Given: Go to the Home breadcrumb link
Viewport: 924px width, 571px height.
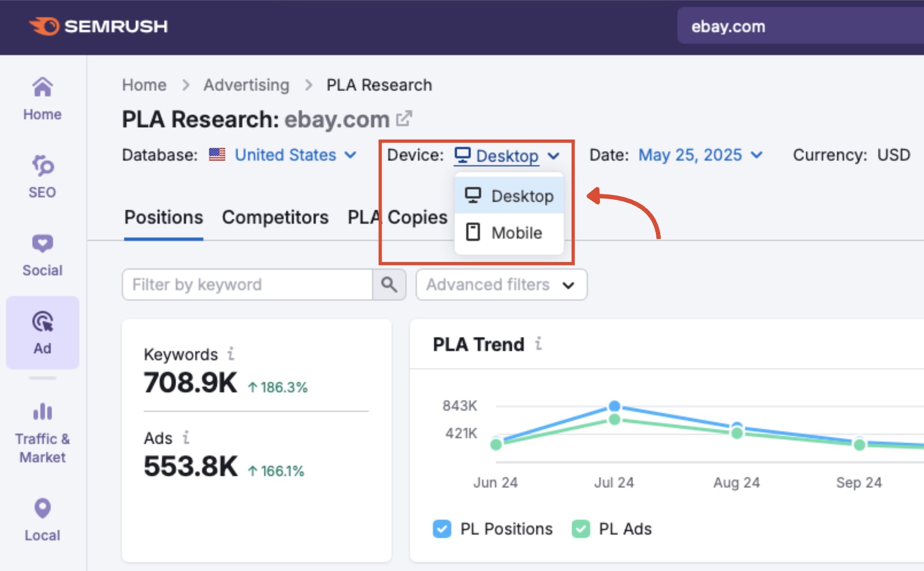Looking at the screenshot, I should [x=144, y=85].
